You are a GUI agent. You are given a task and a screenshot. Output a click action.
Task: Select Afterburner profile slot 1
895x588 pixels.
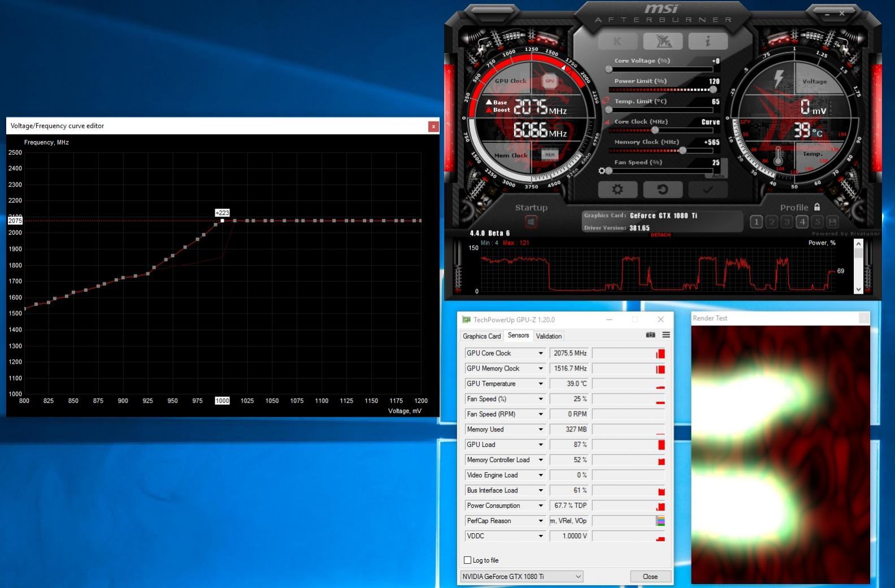pos(757,222)
